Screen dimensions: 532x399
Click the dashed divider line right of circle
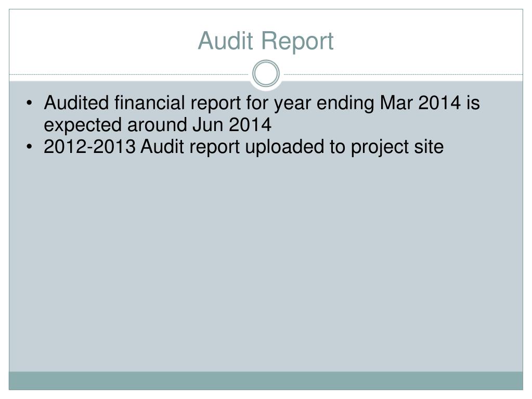pos(403,74)
